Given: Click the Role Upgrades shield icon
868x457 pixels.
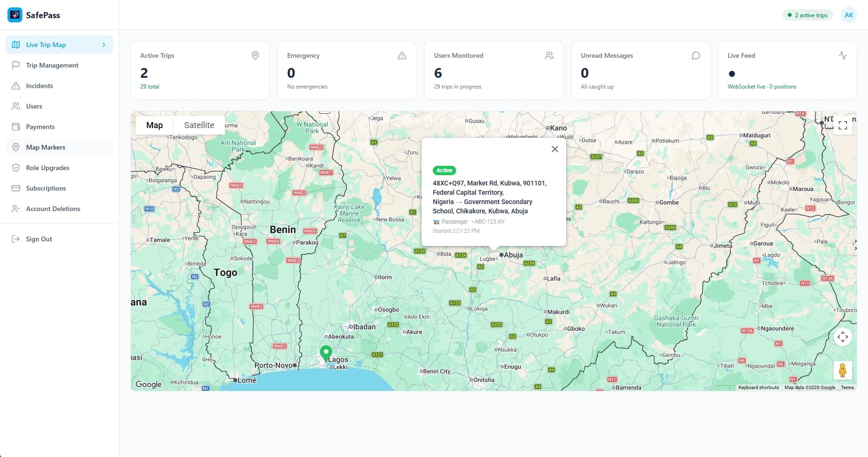Looking at the screenshot, I should click(16, 168).
